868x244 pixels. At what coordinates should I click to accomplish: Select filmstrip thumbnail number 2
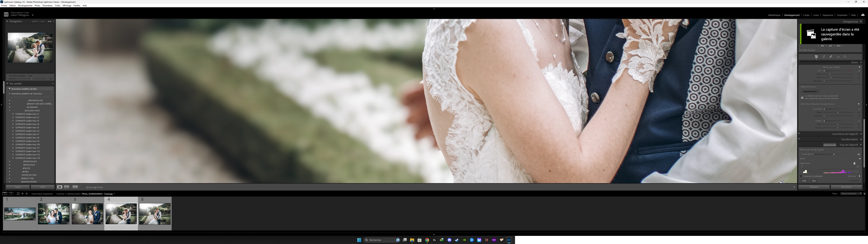click(x=54, y=214)
